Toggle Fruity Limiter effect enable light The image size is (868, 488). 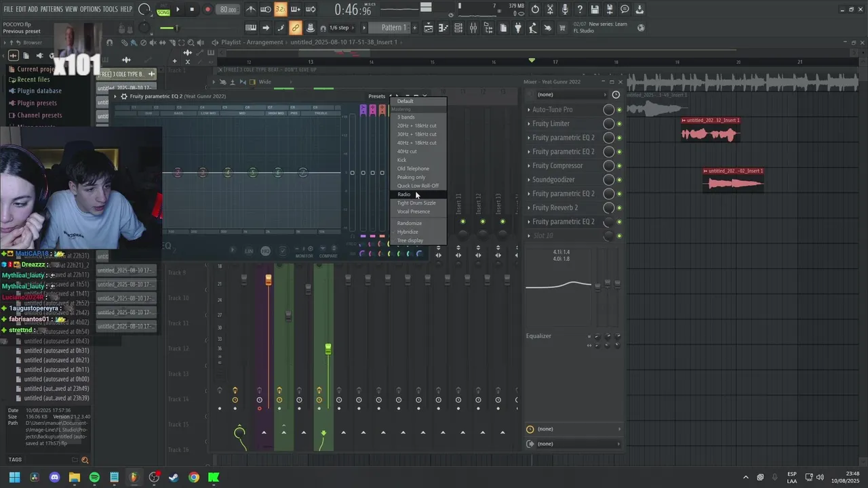click(x=619, y=124)
